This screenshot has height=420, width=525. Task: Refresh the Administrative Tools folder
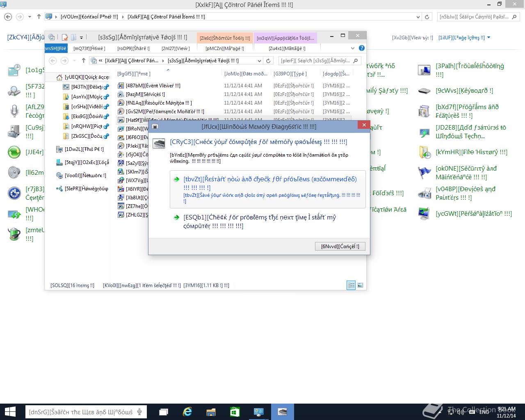[268, 61]
